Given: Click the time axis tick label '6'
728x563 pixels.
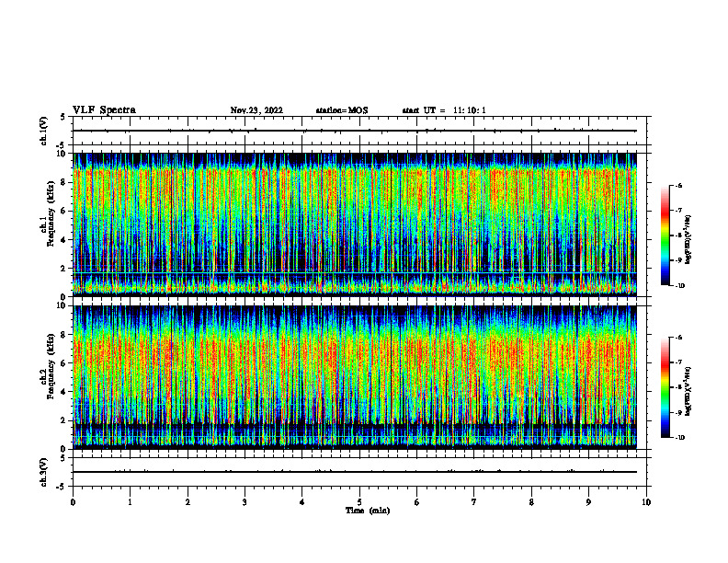Looking at the screenshot, I should click(417, 502).
